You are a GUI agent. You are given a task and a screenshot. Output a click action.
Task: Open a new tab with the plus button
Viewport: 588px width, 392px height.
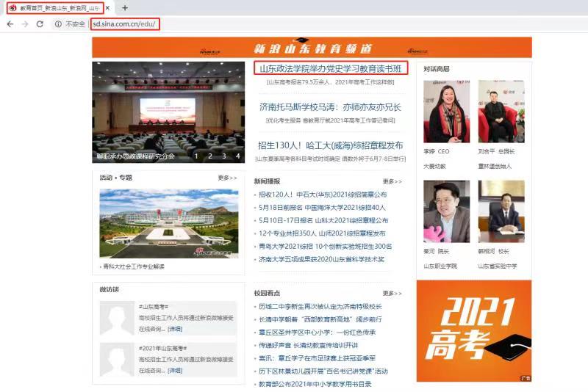pos(125,7)
